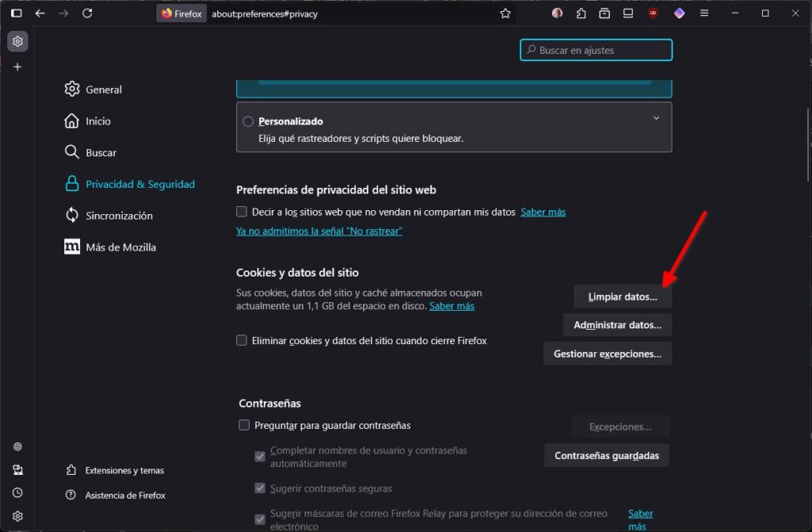The width and height of the screenshot is (812, 532).
Task: Click the purple diamond extension icon
Action: [x=679, y=13]
